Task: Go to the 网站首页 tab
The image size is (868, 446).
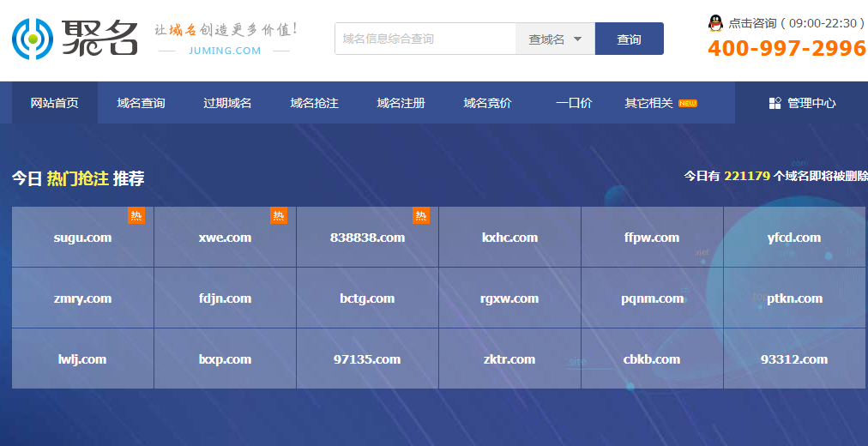Action: point(54,103)
